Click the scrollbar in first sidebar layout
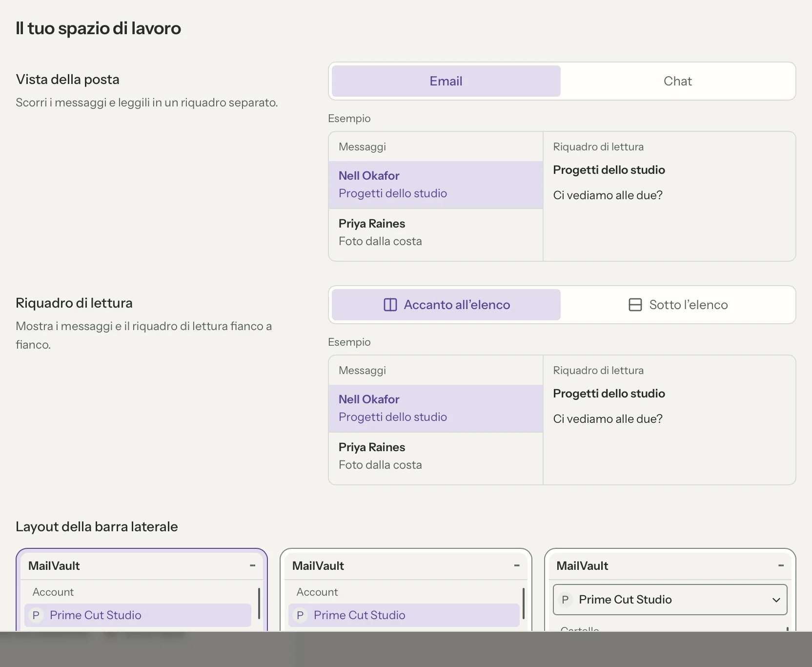 (x=259, y=604)
